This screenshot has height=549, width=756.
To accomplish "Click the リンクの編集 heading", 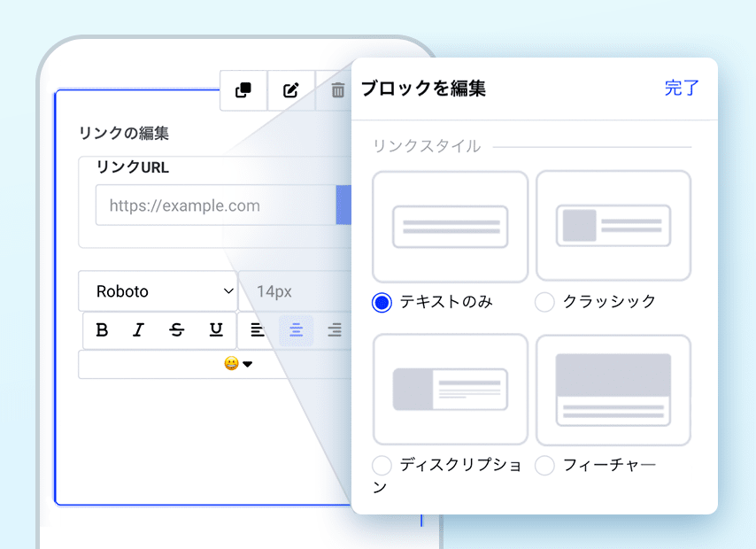I will pyautogui.click(x=124, y=133).
